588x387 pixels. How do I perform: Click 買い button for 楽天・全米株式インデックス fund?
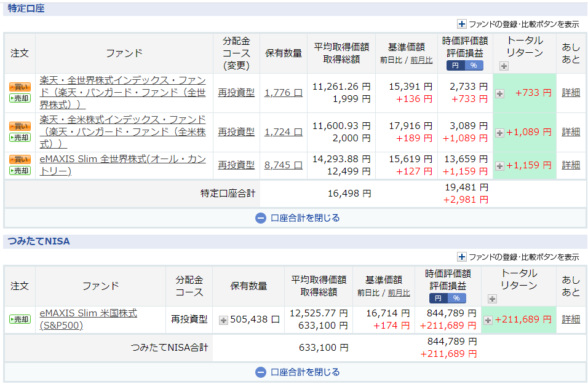coord(20,127)
